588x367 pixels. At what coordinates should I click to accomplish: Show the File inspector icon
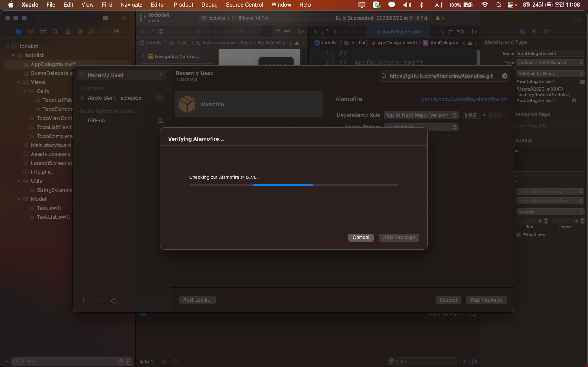pos(522,32)
